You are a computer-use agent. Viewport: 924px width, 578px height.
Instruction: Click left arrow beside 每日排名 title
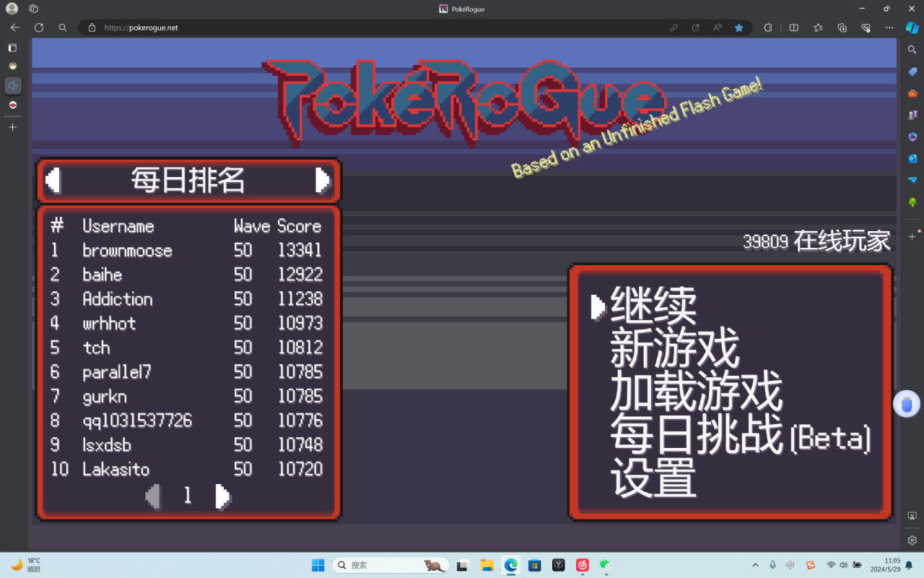tap(53, 180)
